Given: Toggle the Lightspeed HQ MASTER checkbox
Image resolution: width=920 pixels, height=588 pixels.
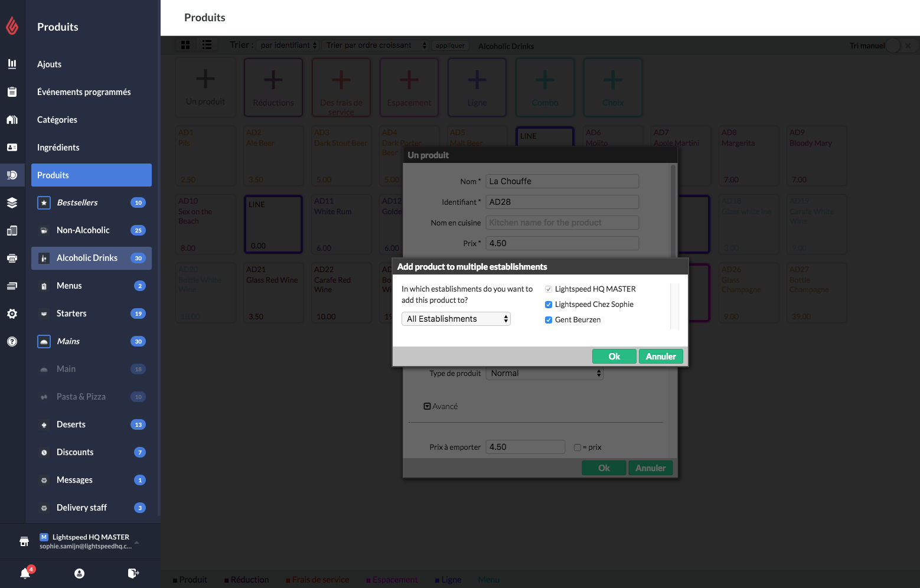Looking at the screenshot, I should point(549,289).
